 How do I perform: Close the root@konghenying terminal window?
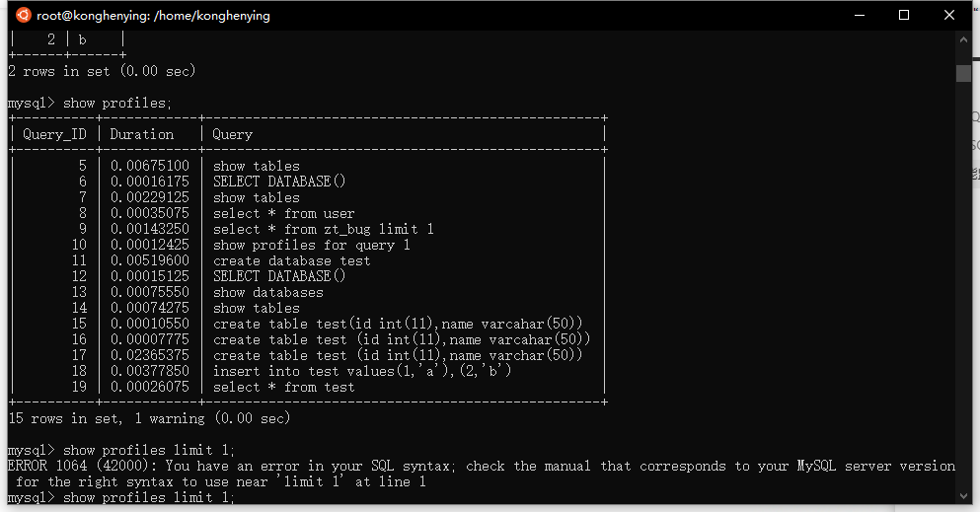(x=949, y=15)
